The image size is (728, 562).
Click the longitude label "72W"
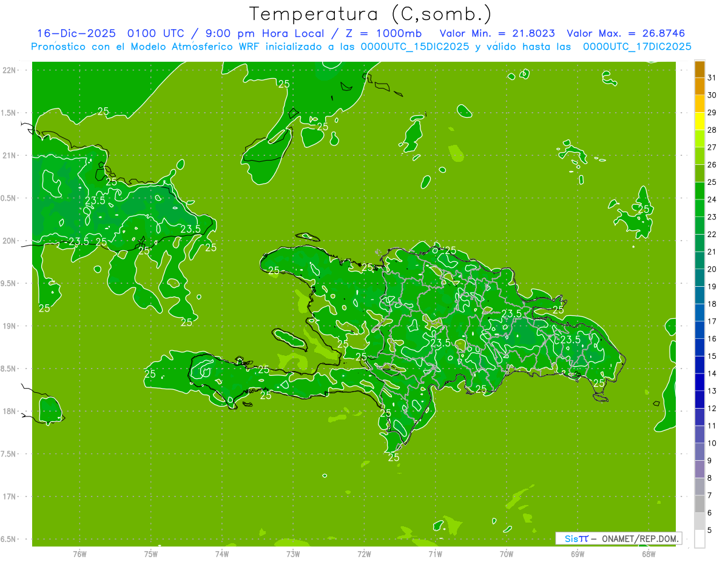click(364, 554)
